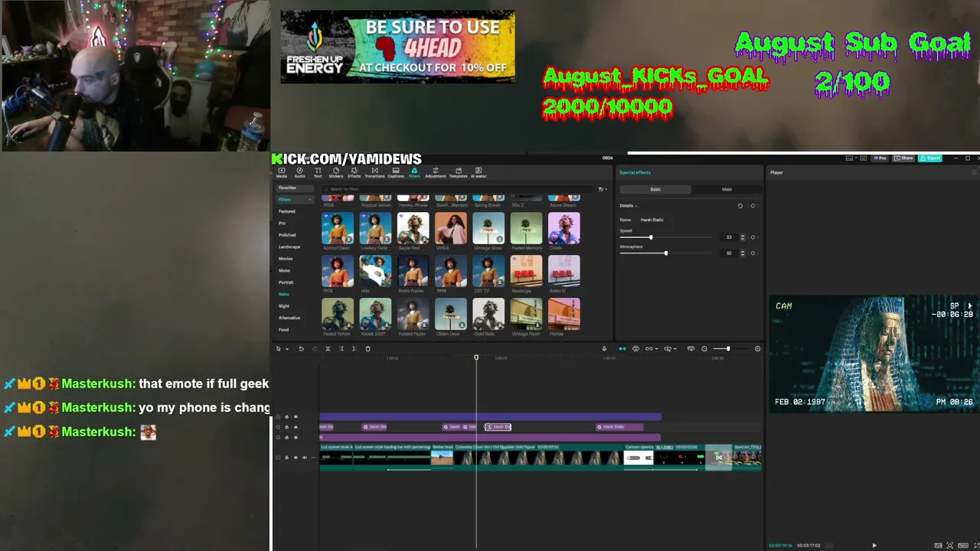Select the Movies filter category
The image size is (980, 551).
coord(286,259)
